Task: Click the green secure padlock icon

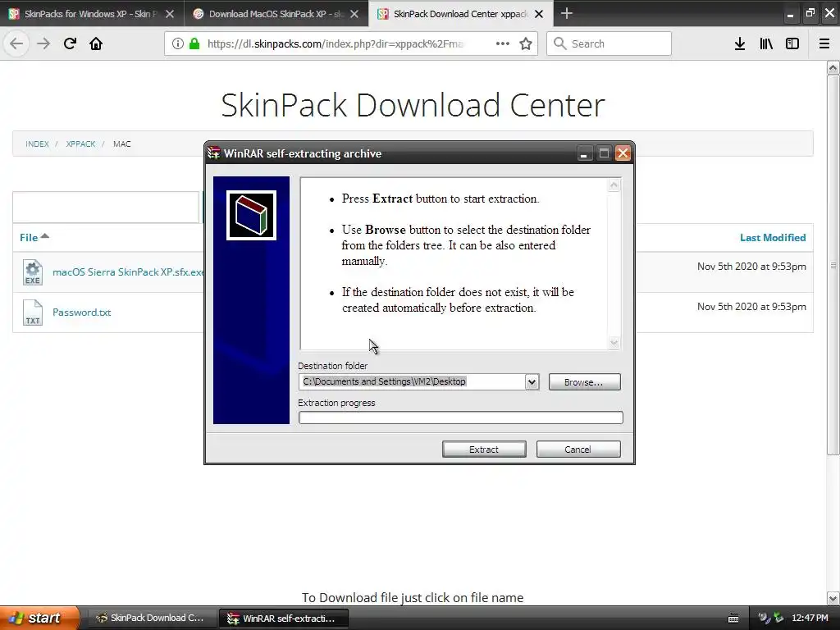Action: tap(194, 43)
